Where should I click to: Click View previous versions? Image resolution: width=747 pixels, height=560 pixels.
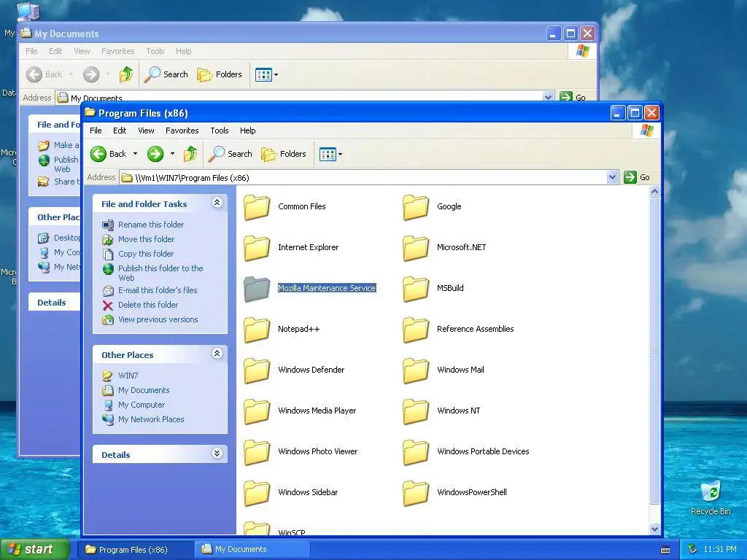[x=158, y=319]
